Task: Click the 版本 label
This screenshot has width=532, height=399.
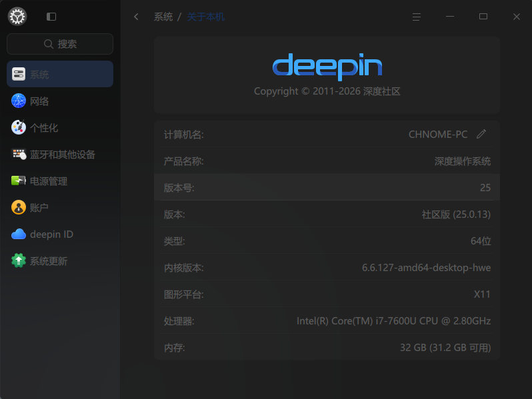Action: [175, 214]
